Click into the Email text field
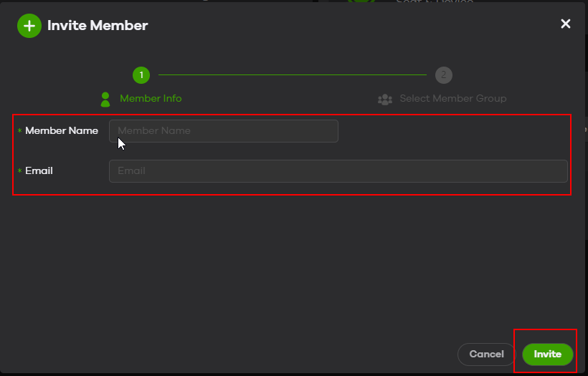Image resolution: width=588 pixels, height=376 pixels. coord(338,171)
